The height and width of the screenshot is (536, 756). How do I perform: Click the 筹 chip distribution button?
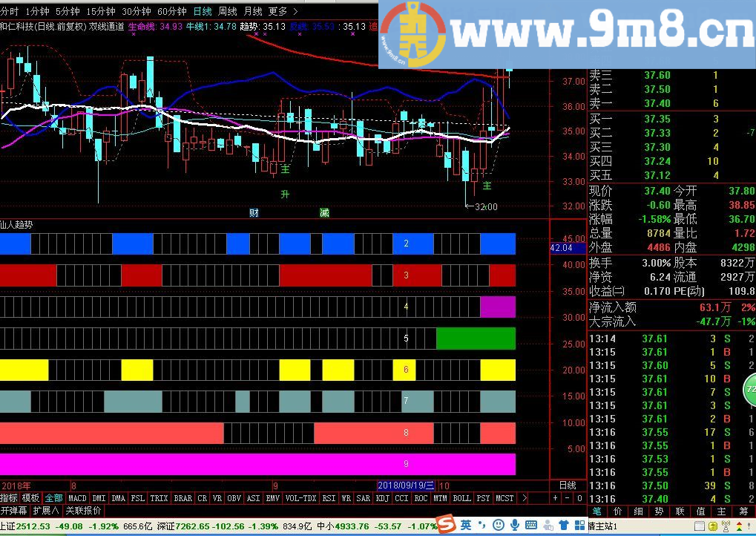741,512
